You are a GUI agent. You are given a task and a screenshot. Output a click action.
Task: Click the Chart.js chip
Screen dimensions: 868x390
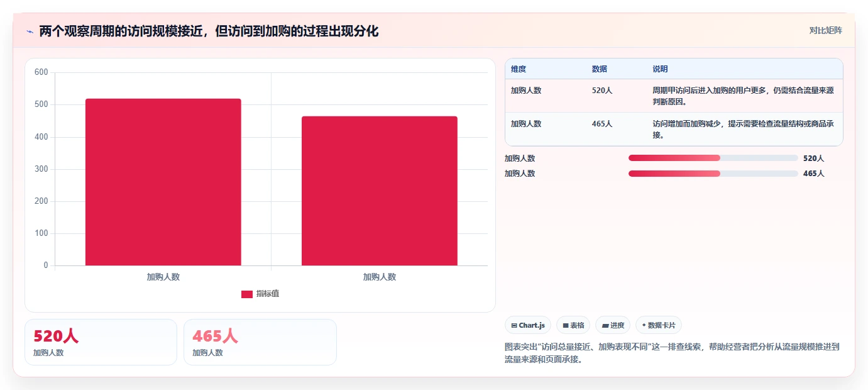[528, 325]
